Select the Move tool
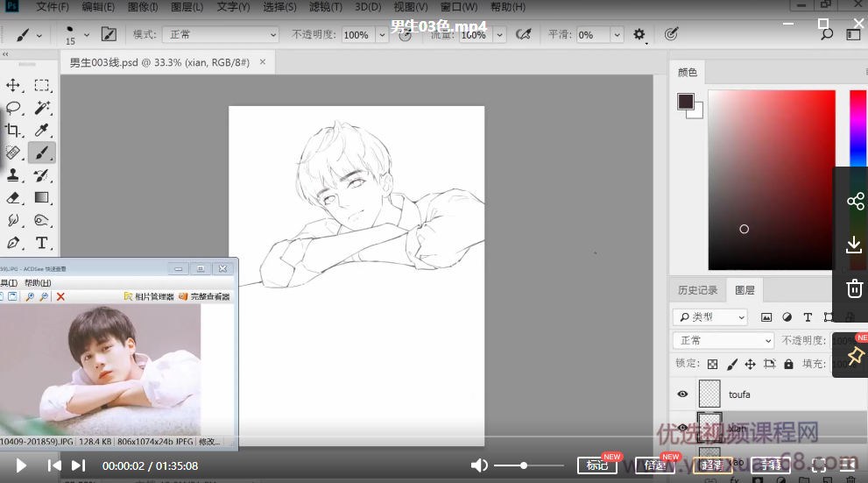The image size is (868, 483). click(x=14, y=85)
